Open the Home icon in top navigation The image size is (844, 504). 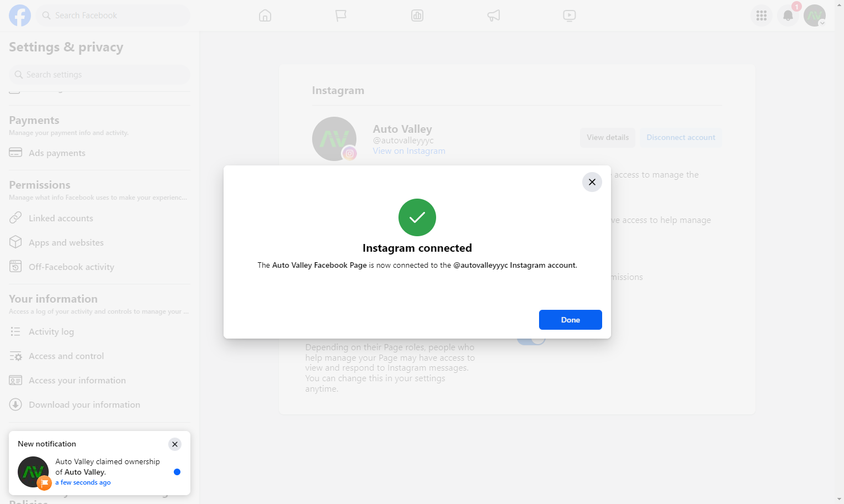[265, 15]
